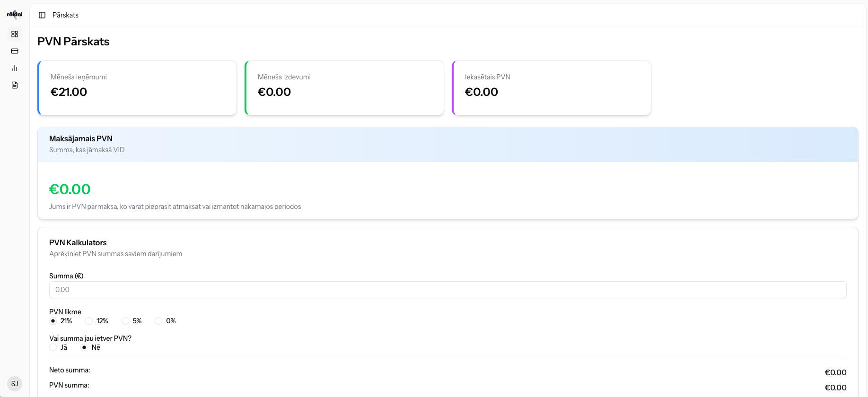The image size is (868, 397).
Task: Select the 21% PVN rate
Action: pos(53,321)
